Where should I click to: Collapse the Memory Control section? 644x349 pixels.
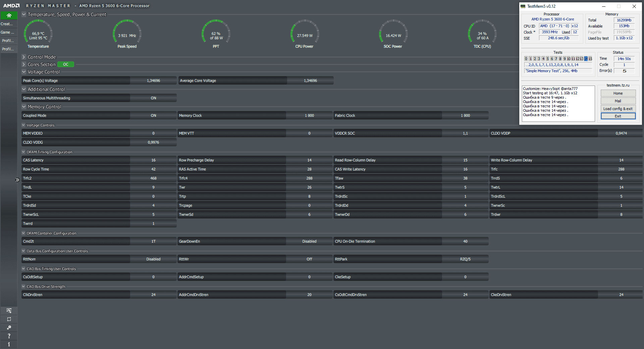tap(24, 107)
